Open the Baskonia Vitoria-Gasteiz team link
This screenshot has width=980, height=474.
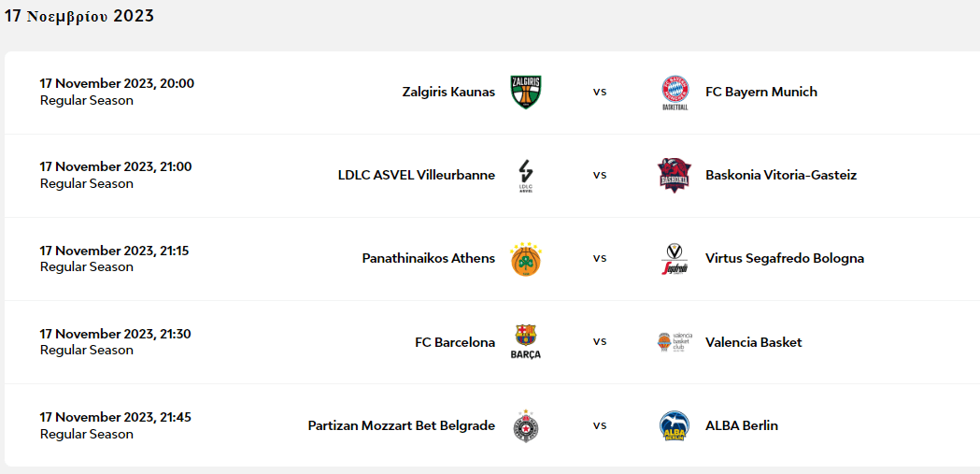click(x=780, y=175)
